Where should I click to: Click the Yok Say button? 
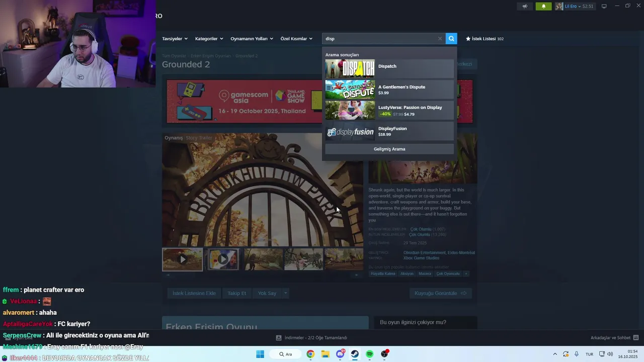tap(267, 293)
